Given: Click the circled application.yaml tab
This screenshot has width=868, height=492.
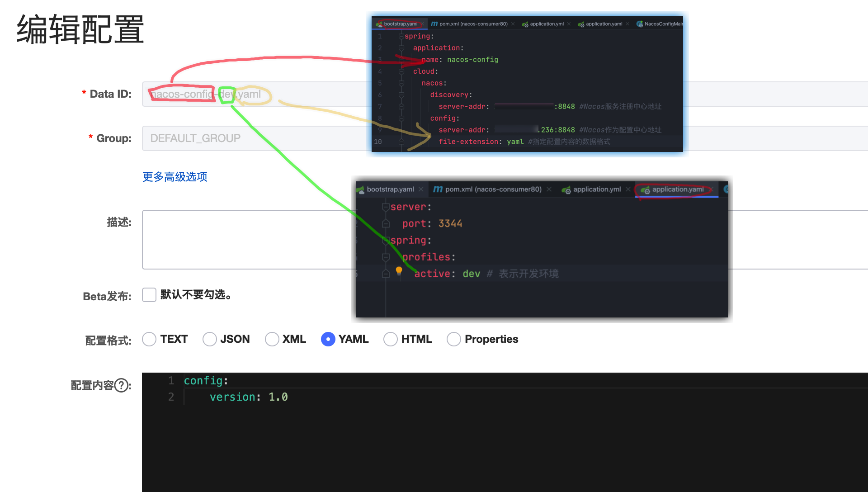Looking at the screenshot, I should click(x=677, y=189).
